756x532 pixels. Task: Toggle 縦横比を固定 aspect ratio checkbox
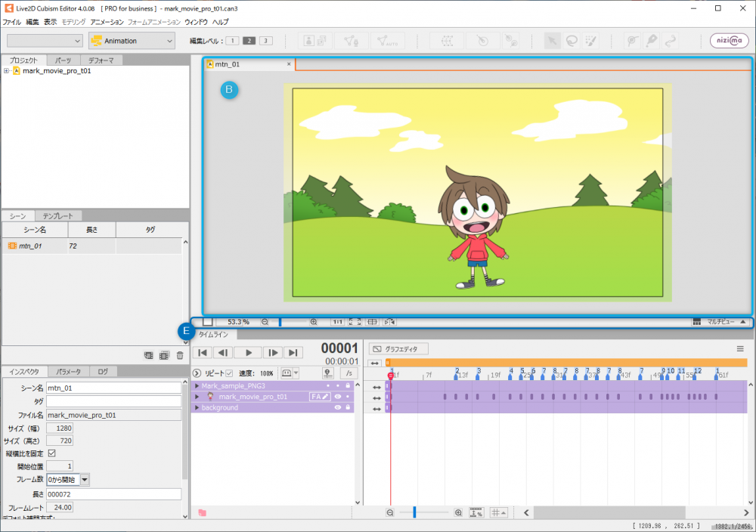tap(52, 453)
